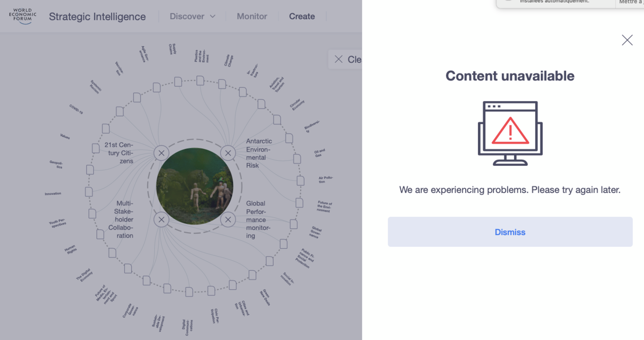Click the Strategic Intelligence title link

(x=97, y=17)
